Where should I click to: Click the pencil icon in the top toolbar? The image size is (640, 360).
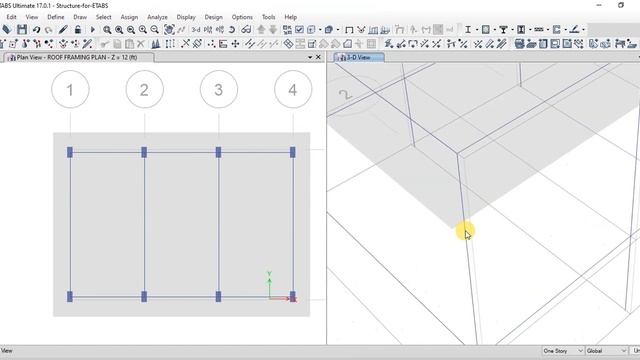[x=63, y=29]
